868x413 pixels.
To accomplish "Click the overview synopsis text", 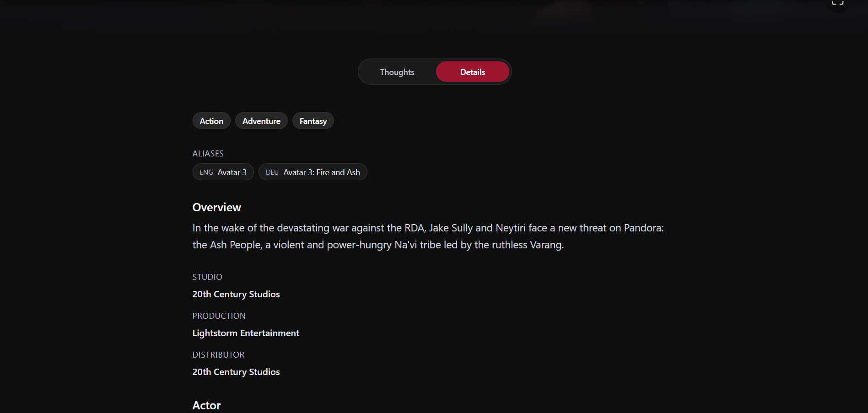I will [426, 236].
